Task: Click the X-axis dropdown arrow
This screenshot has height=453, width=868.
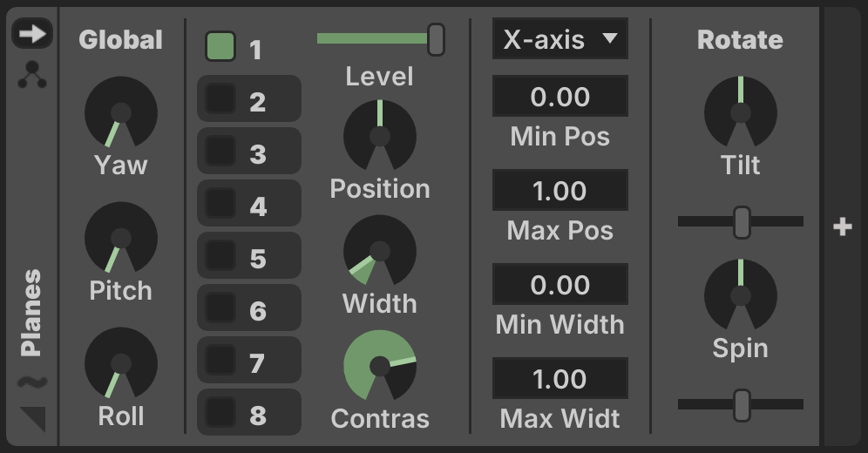Action: (x=609, y=38)
